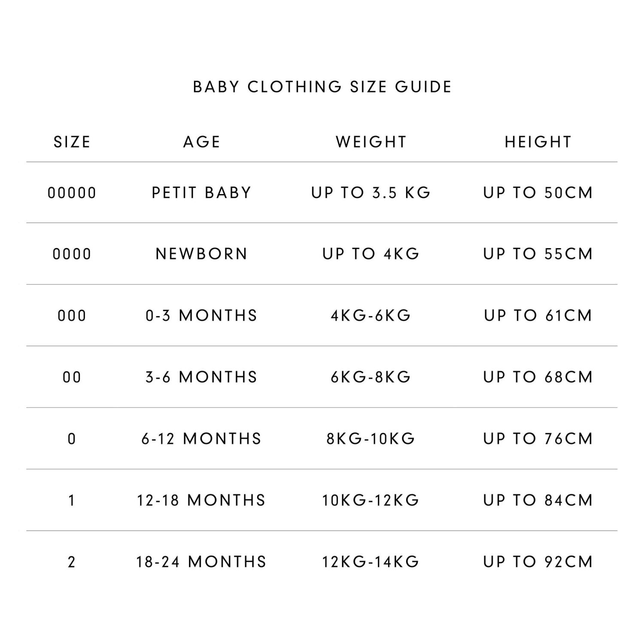644x644 pixels.
Task: Click the WEIGHT column header
Action: click(x=371, y=142)
